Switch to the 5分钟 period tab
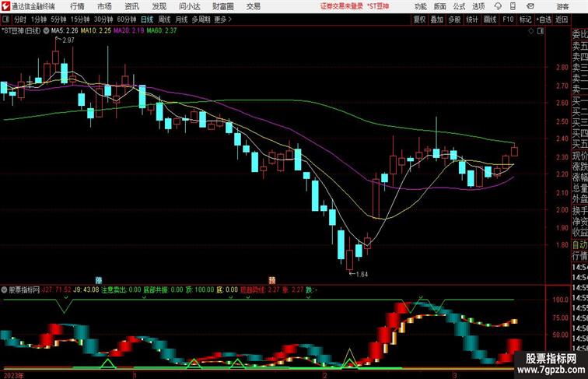 [58, 19]
